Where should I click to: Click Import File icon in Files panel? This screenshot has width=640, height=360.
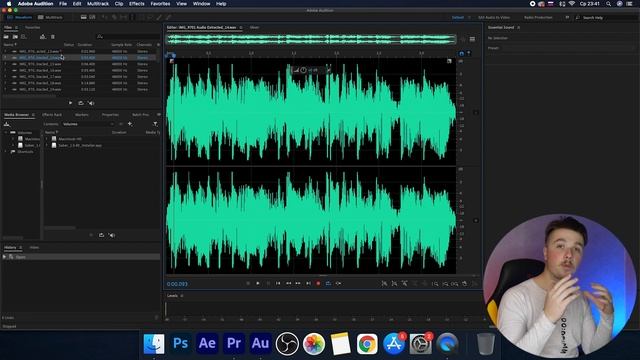pos(15,37)
